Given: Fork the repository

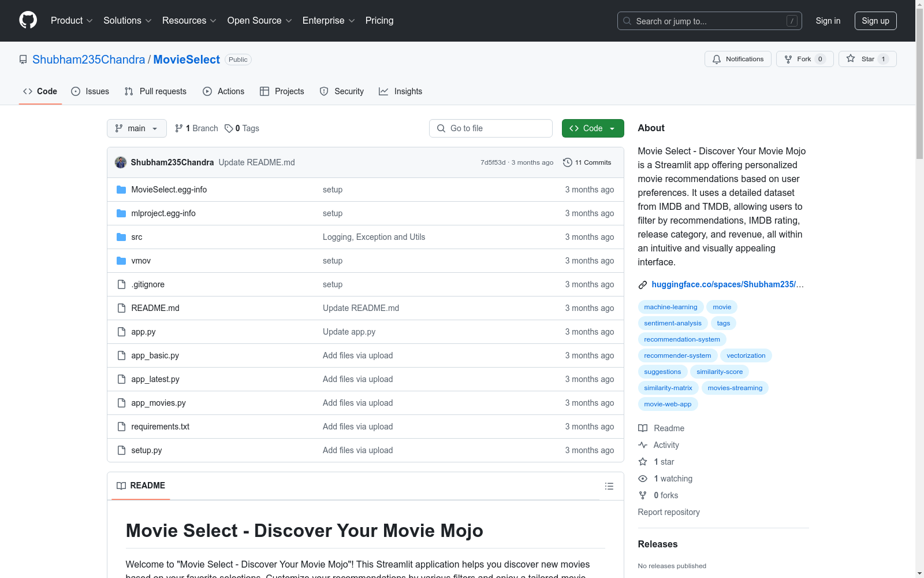Looking at the screenshot, I should click(804, 59).
